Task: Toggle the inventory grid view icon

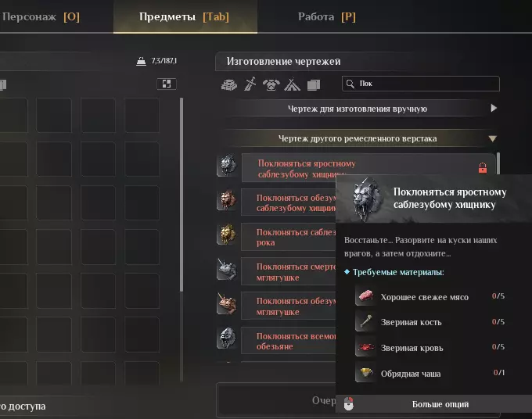Action: point(166,84)
